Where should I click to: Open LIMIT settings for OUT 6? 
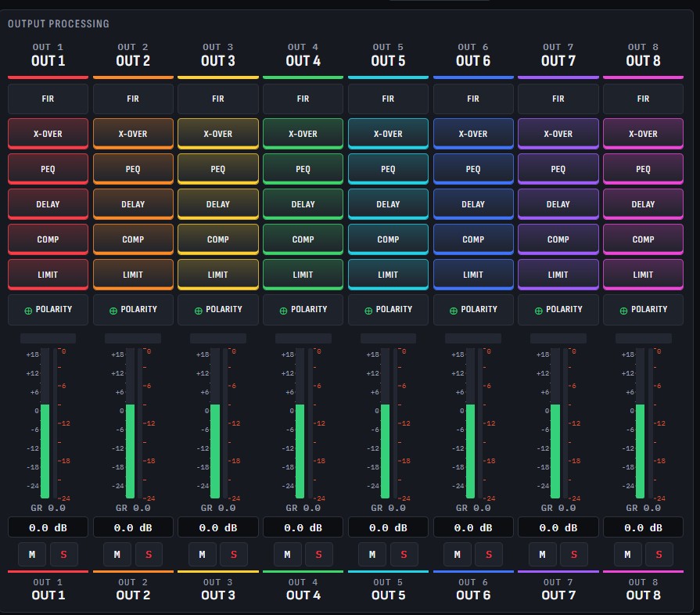[473, 275]
